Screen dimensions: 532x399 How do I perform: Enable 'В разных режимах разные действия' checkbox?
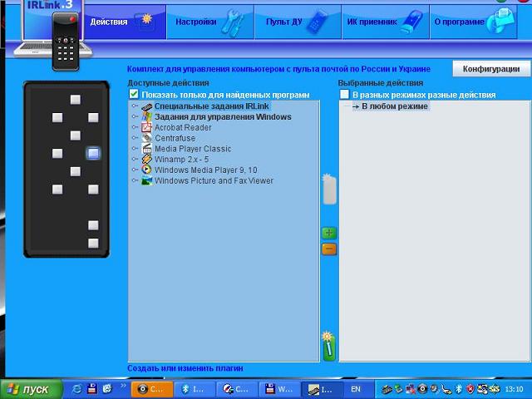[345, 96]
